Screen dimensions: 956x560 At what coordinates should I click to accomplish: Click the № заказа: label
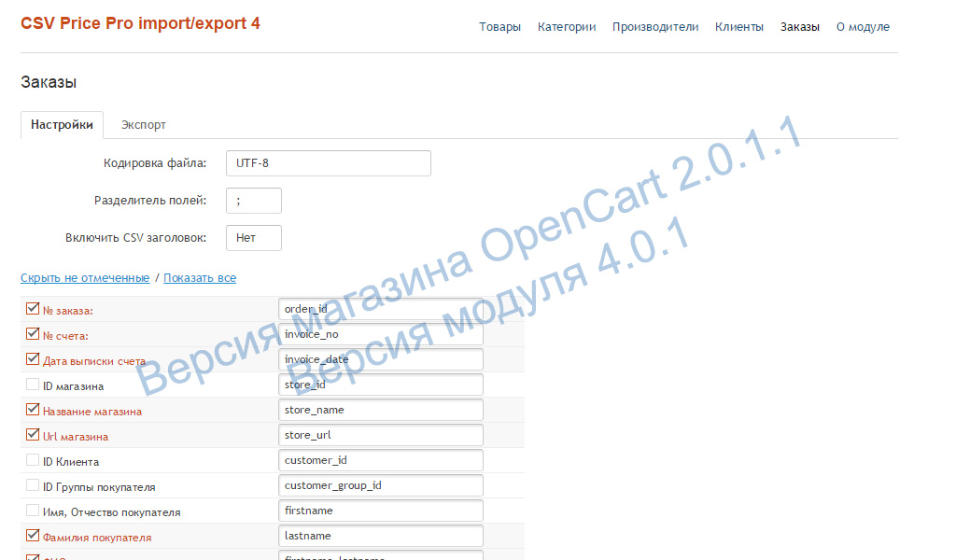[67, 311]
